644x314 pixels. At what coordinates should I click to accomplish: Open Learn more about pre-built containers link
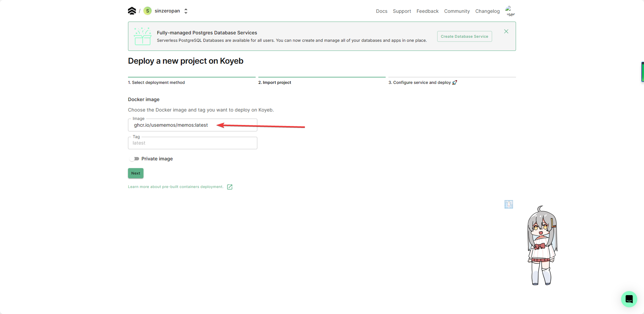pos(175,187)
